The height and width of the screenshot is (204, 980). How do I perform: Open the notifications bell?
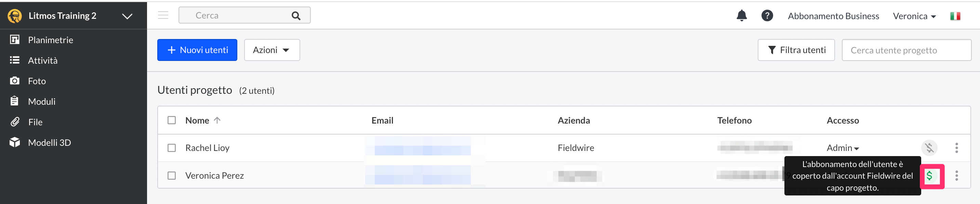pyautogui.click(x=741, y=16)
